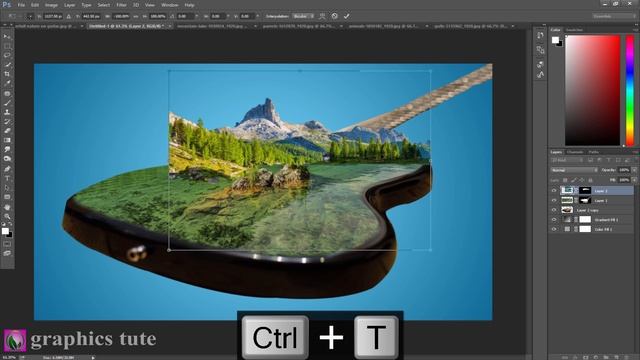640x360 pixels.
Task: Select the Brush tool
Action: click(7, 103)
